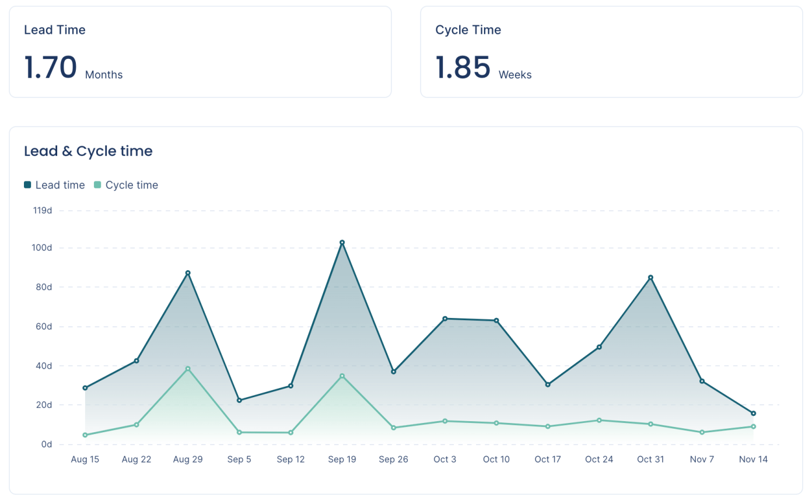The image size is (812, 504).
Task: Click the dark teal Lead time swatch
Action: [x=27, y=185]
